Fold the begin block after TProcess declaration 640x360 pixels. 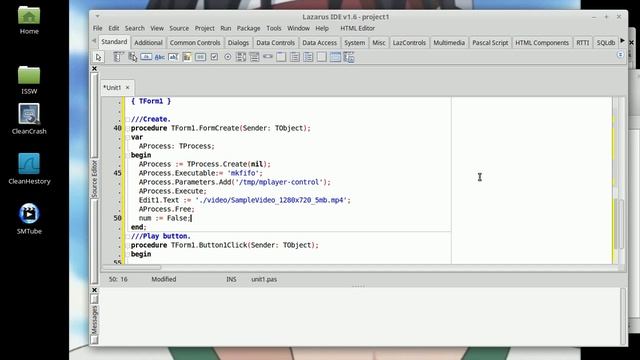pos(128,156)
